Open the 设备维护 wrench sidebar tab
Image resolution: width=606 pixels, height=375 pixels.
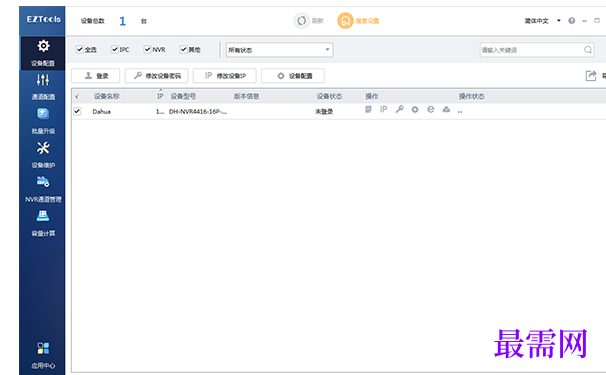[43, 155]
